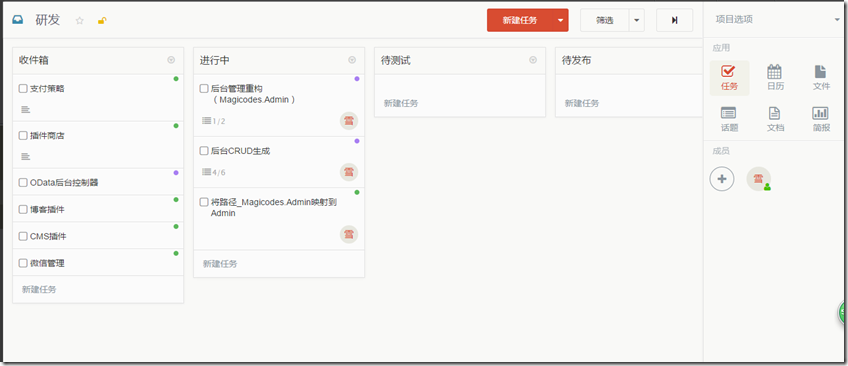
Task: Open the CMS插件 task card
Action: coord(98,236)
